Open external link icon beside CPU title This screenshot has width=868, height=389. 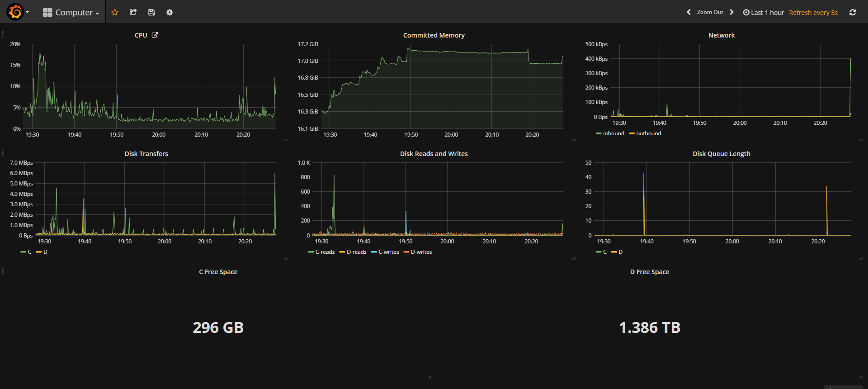155,35
